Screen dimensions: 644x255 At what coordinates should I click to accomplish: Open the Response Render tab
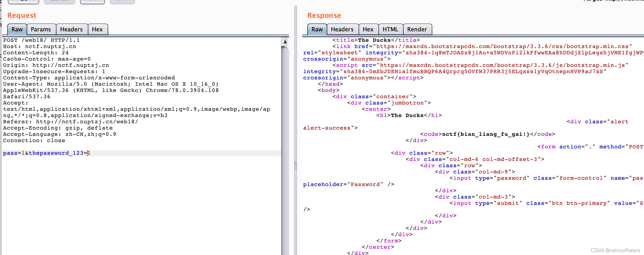coord(417,29)
